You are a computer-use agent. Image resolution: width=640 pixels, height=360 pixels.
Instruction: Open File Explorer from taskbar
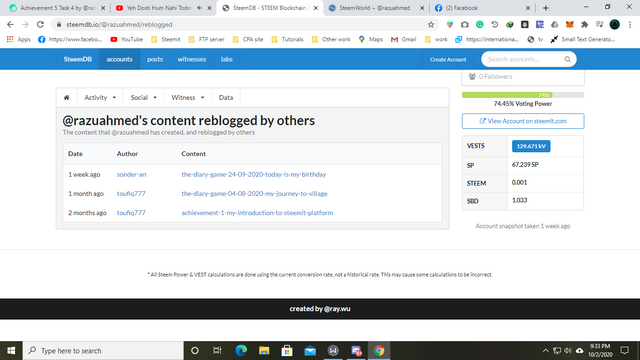264,351
